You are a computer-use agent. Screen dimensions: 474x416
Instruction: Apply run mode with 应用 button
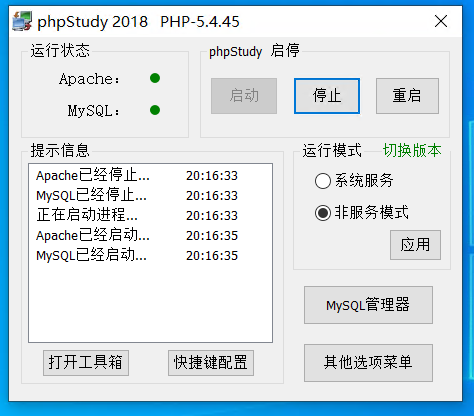coord(415,245)
